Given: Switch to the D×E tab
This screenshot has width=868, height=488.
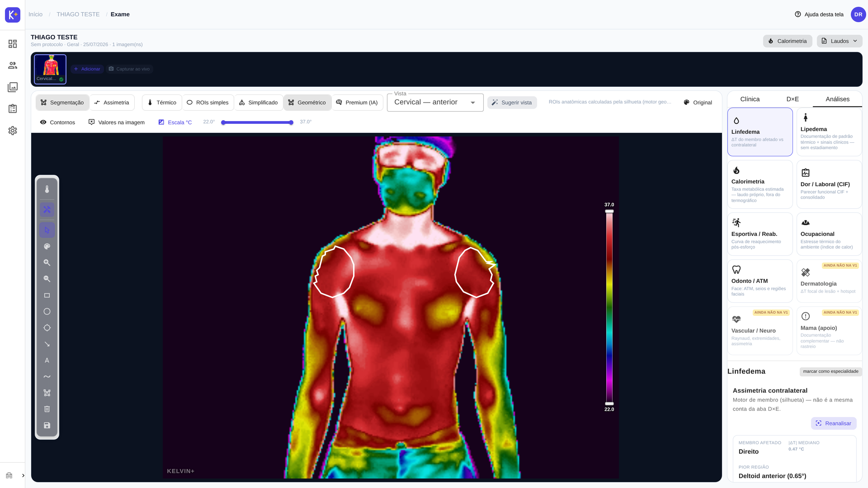Looking at the screenshot, I should tap(793, 99).
